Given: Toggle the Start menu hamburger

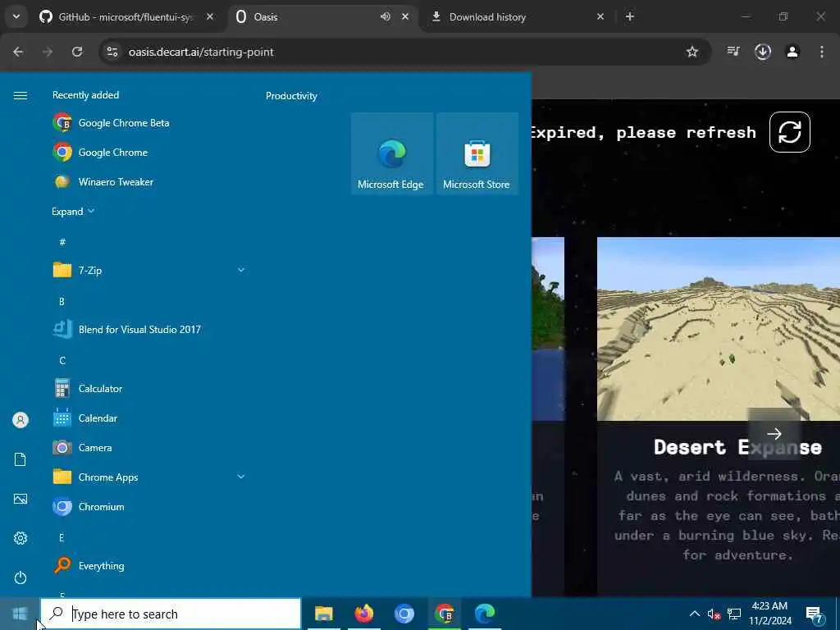Looking at the screenshot, I should pyautogui.click(x=21, y=95).
